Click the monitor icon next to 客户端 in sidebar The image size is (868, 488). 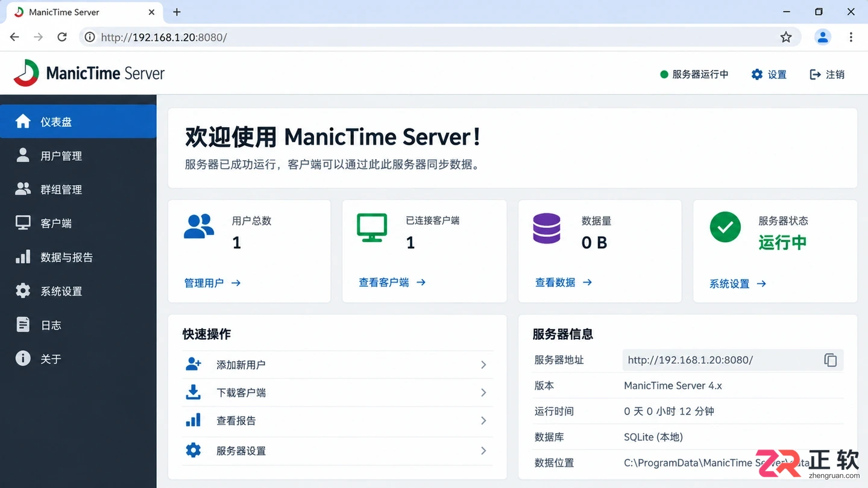coord(23,223)
